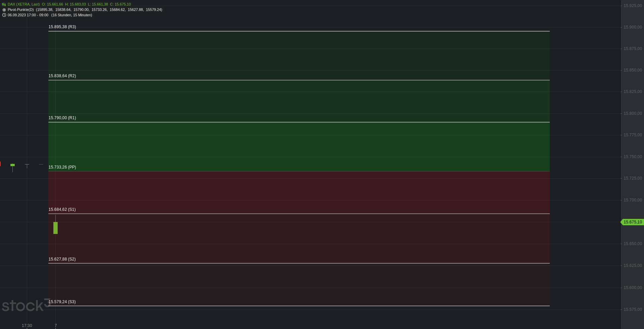Click the 15.900,00 price axis label
Image resolution: width=644 pixels, height=329 pixels.
point(633,27)
